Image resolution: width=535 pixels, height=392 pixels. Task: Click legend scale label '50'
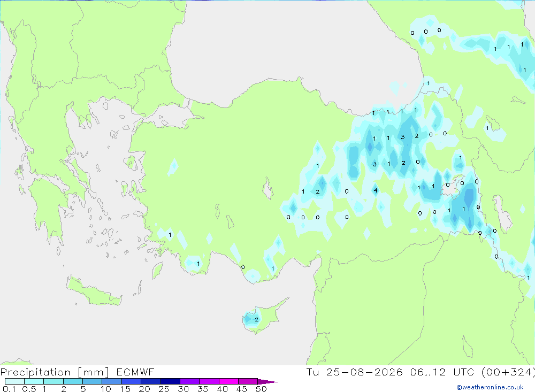click(261, 389)
